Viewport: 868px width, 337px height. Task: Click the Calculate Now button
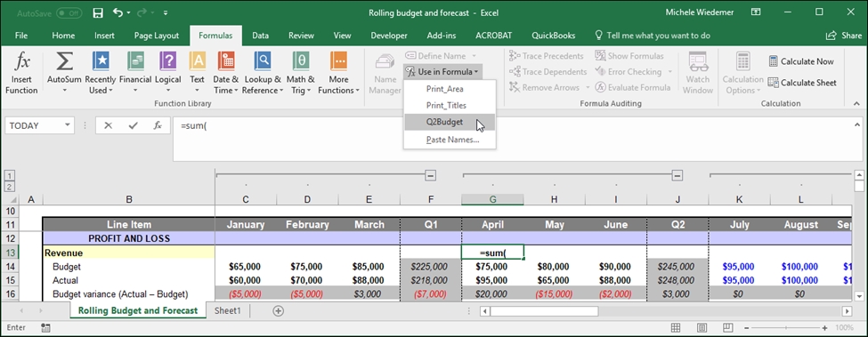[800, 61]
